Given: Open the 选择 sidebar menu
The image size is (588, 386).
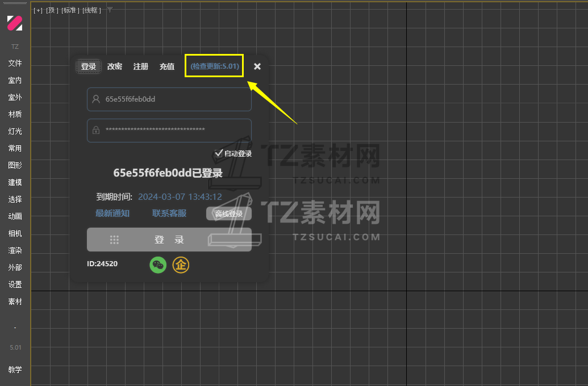Looking at the screenshot, I should point(15,199).
